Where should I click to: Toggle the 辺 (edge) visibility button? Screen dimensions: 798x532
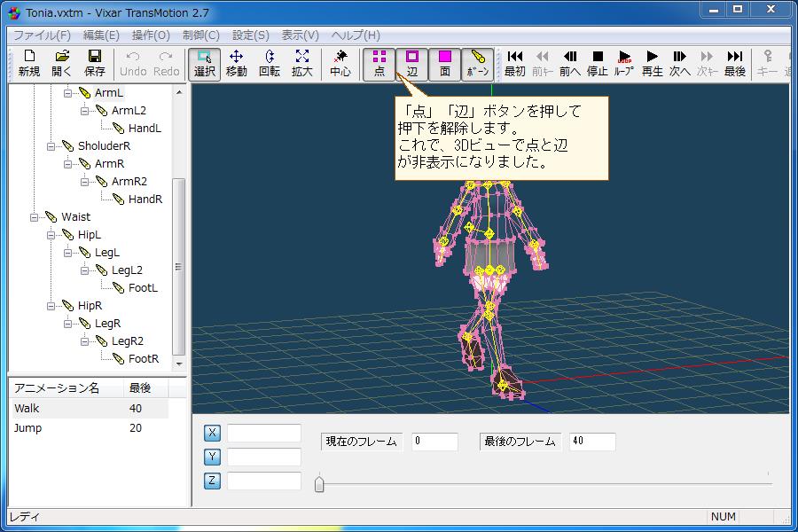pyautogui.click(x=411, y=62)
